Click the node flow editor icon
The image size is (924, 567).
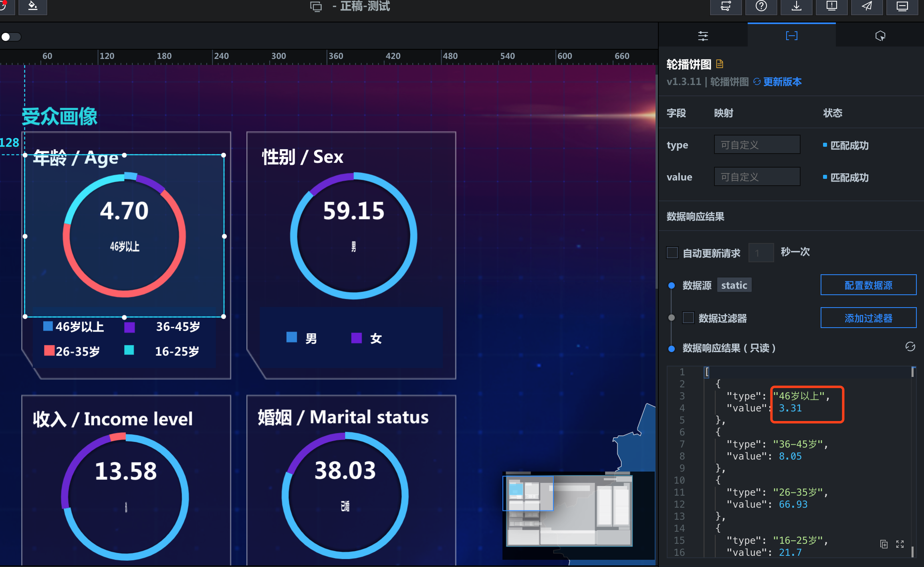click(726, 6)
